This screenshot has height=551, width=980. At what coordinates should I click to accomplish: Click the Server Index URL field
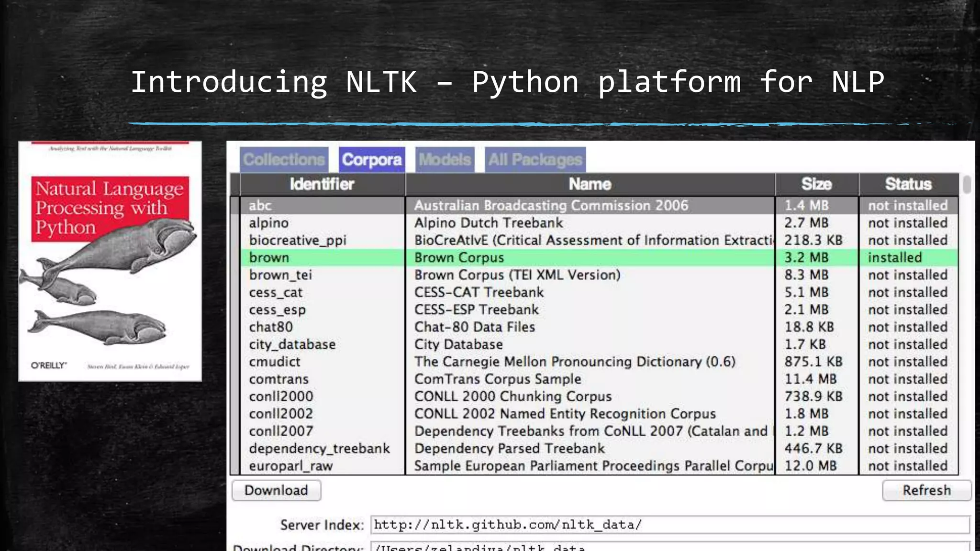tap(670, 525)
